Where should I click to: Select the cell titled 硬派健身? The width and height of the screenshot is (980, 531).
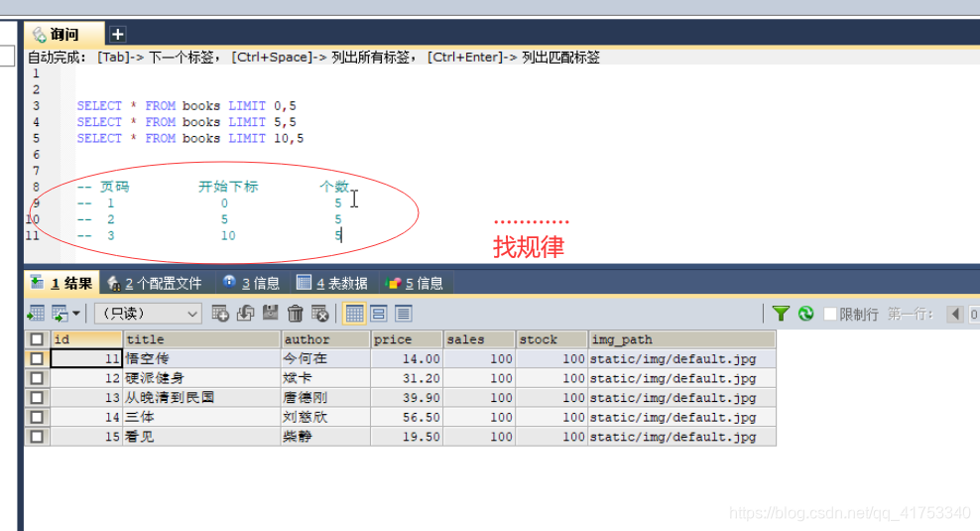pyautogui.click(x=201, y=378)
